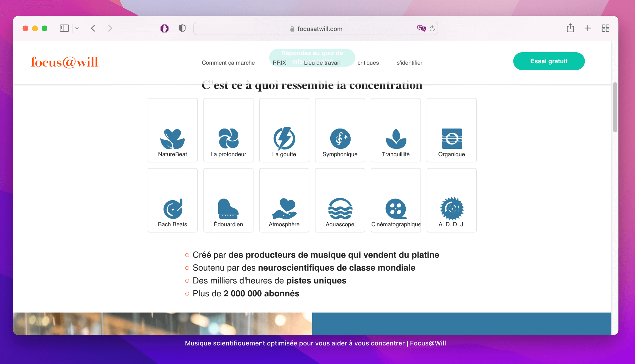Click the Essai gratuit button
The height and width of the screenshot is (364, 635).
pyautogui.click(x=549, y=61)
